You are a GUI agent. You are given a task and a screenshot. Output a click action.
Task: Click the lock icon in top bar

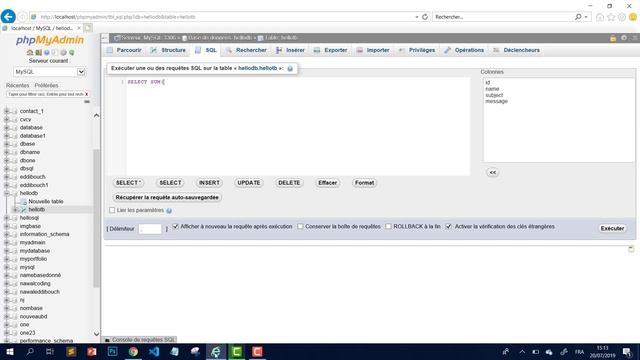(613, 38)
